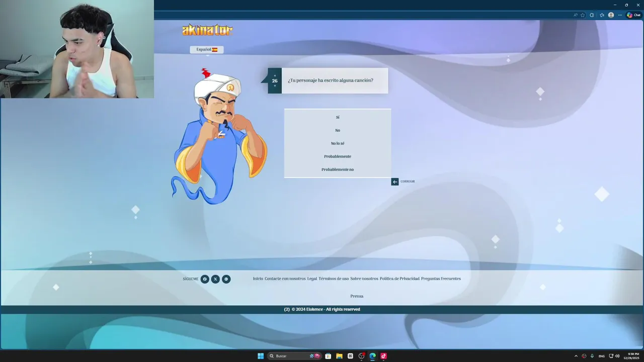Open Akinator's X (Twitter) icon

pyautogui.click(x=215, y=279)
